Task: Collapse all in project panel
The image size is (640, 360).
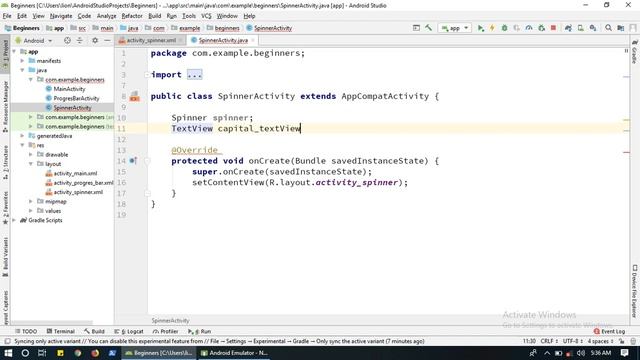Action: point(80,40)
